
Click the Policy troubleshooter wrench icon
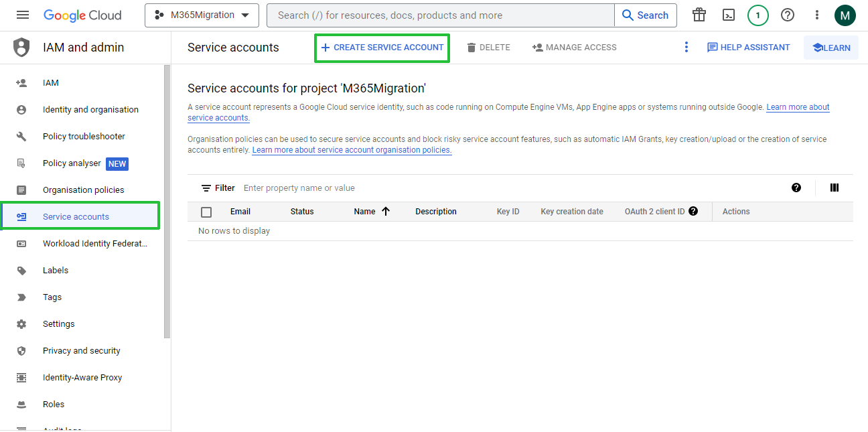[21, 137]
